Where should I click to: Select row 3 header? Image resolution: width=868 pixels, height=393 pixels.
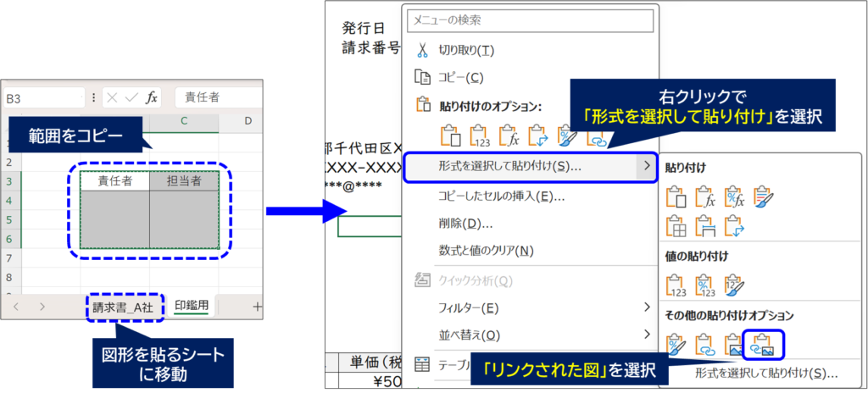point(10,181)
